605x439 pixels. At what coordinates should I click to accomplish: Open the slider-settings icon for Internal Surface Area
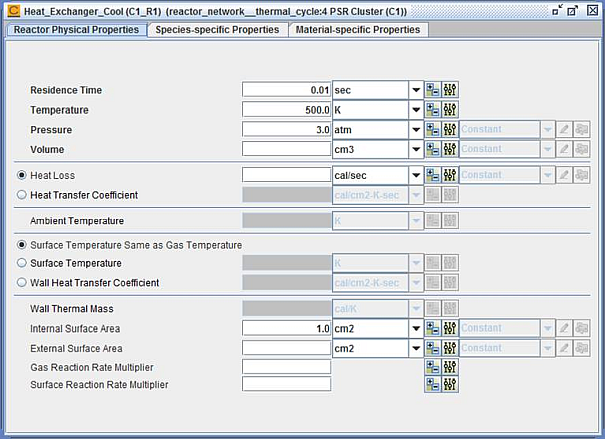pyautogui.click(x=450, y=329)
